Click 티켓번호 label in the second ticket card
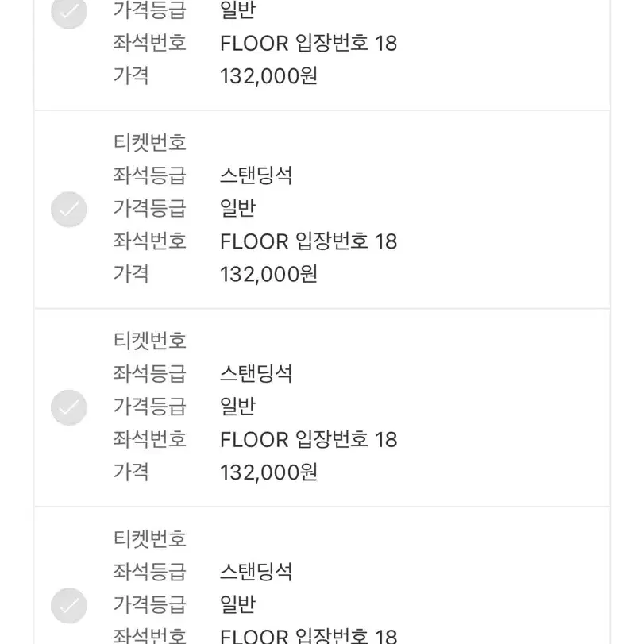Image resolution: width=644 pixels, height=644 pixels. (x=150, y=142)
